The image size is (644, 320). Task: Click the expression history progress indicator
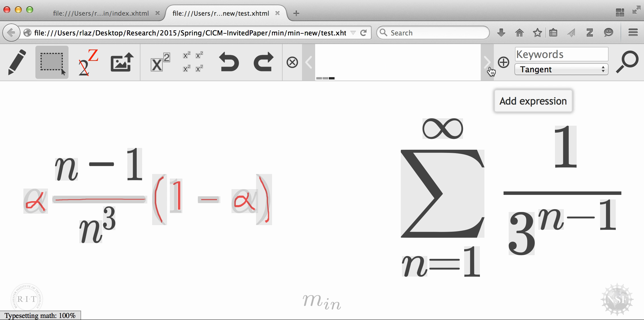tap(325, 78)
